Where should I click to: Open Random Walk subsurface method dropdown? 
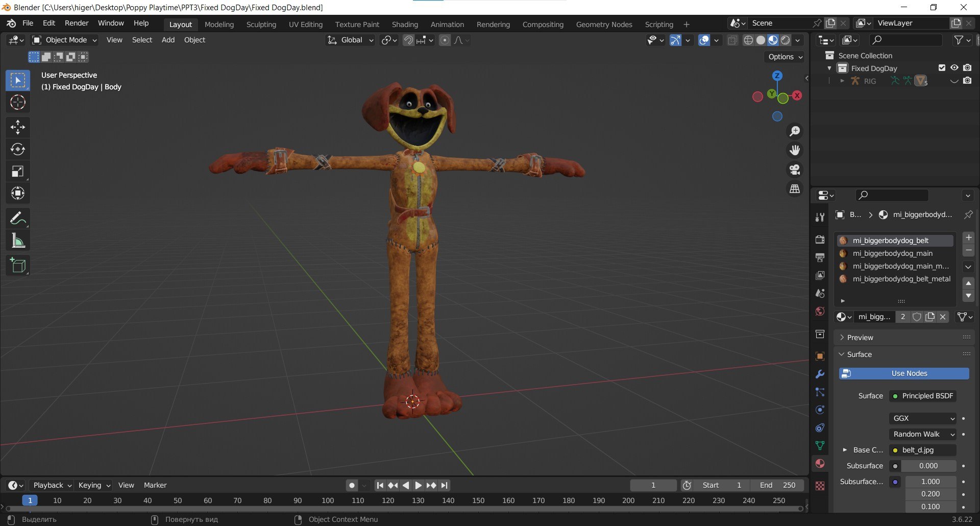(x=923, y=434)
